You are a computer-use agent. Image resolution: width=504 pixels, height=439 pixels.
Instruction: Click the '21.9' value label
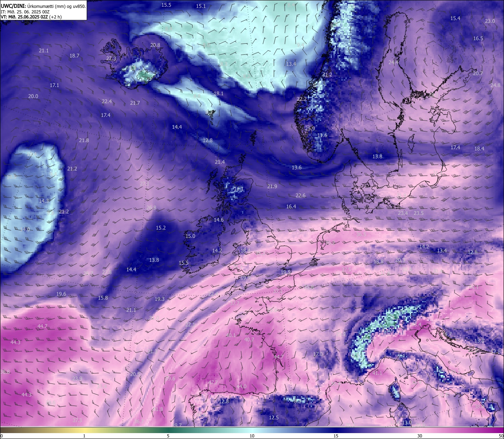coord(272,186)
